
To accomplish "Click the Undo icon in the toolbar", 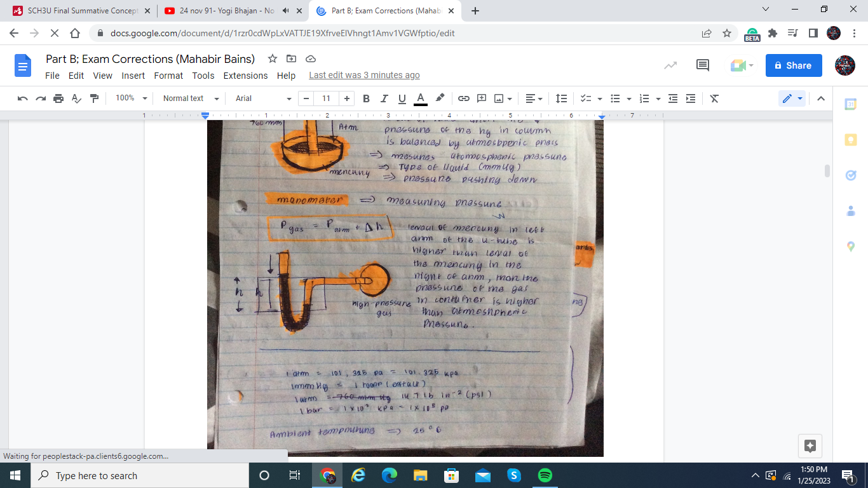I will pos(23,98).
